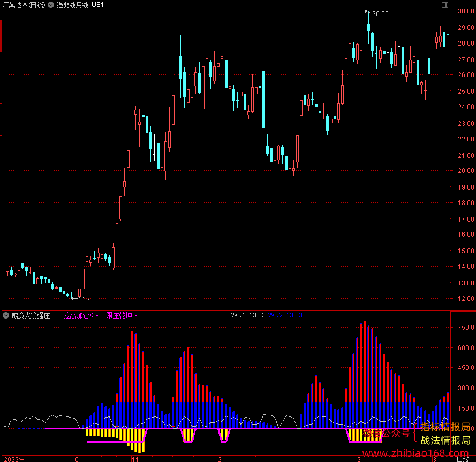Image resolution: width=476 pixels, height=462 pixels.
Task: Click the blue WR2: 13.33 readout
Action: pyautogui.click(x=285, y=315)
